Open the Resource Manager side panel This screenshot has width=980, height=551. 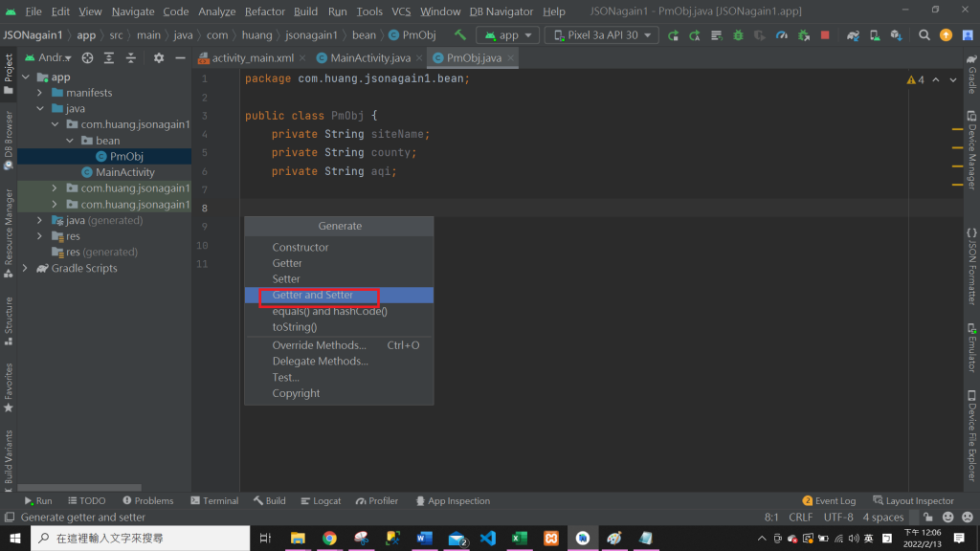(8, 233)
